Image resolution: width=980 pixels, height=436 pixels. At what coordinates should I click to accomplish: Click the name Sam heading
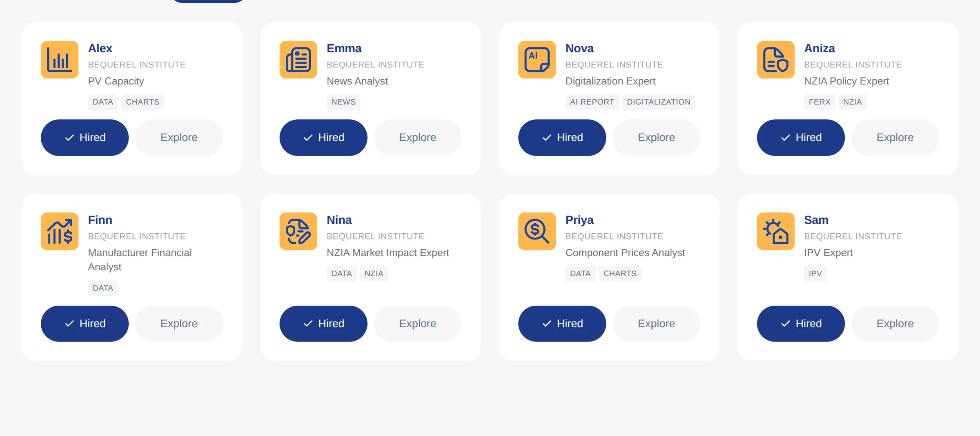click(x=816, y=220)
